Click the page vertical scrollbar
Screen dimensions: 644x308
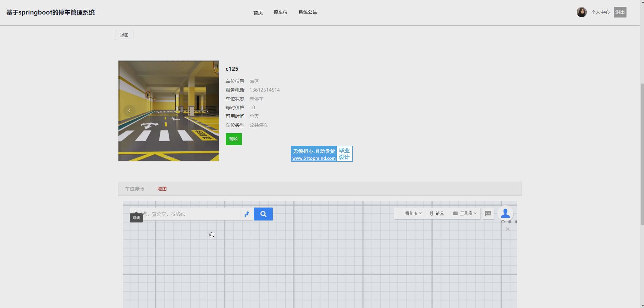pyautogui.click(x=642, y=154)
